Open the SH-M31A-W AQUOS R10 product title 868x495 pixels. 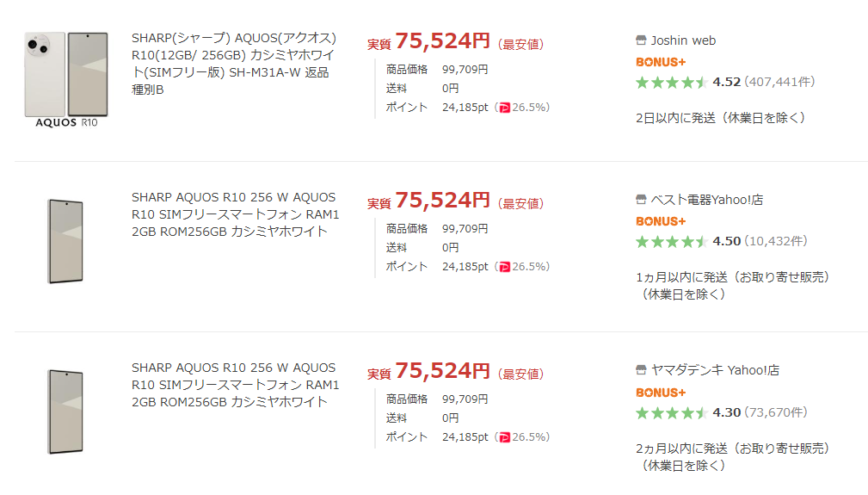[234, 64]
